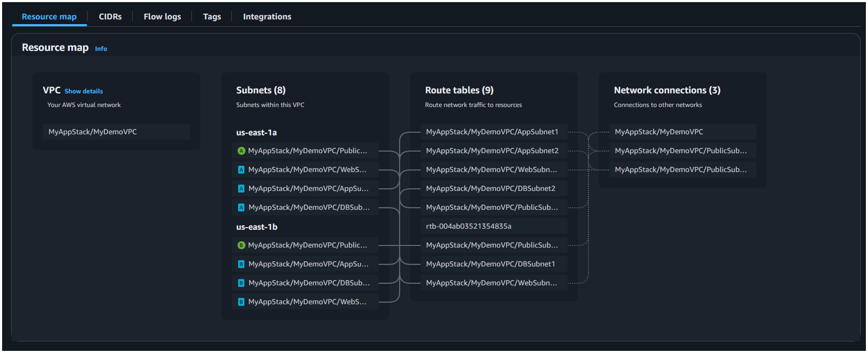Go to the Tags tab
This screenshot has width=868, height=353.
pyautogui.click(x=212, y=17)
